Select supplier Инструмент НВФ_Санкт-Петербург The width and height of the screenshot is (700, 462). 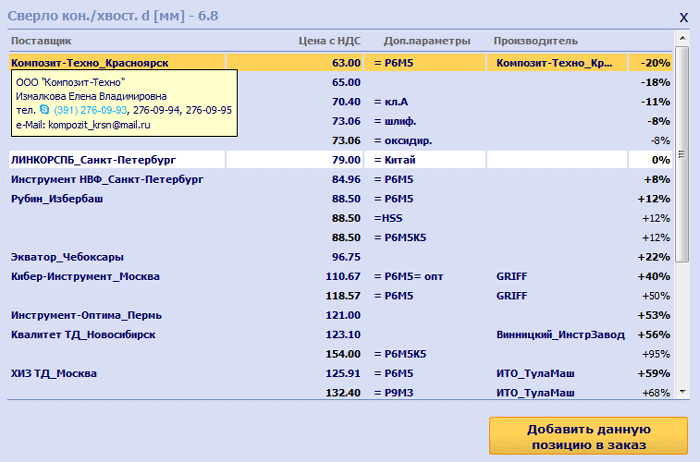(107, 179)
